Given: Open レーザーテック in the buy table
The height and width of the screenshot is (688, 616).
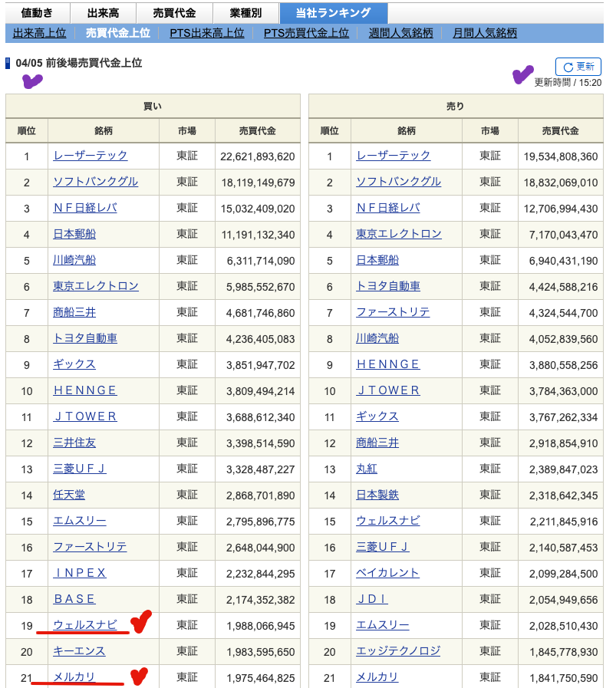Looking at the screenshot, I should coord(90,156).
